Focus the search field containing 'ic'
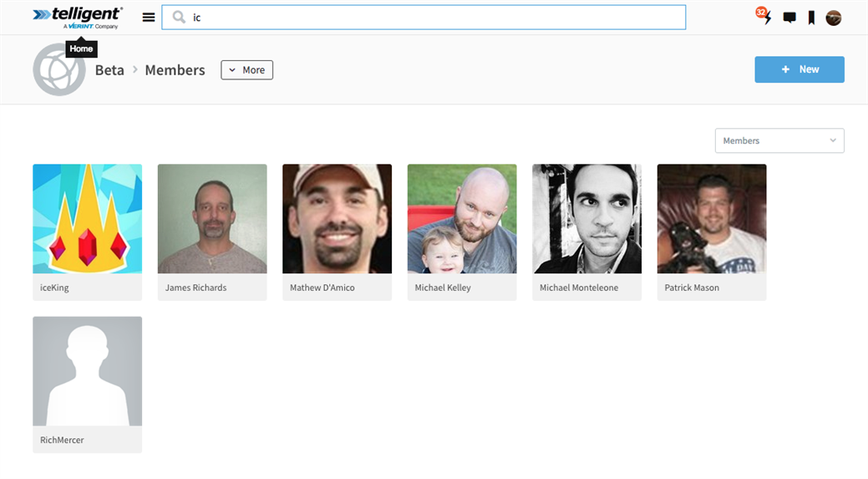 point(424,18)
